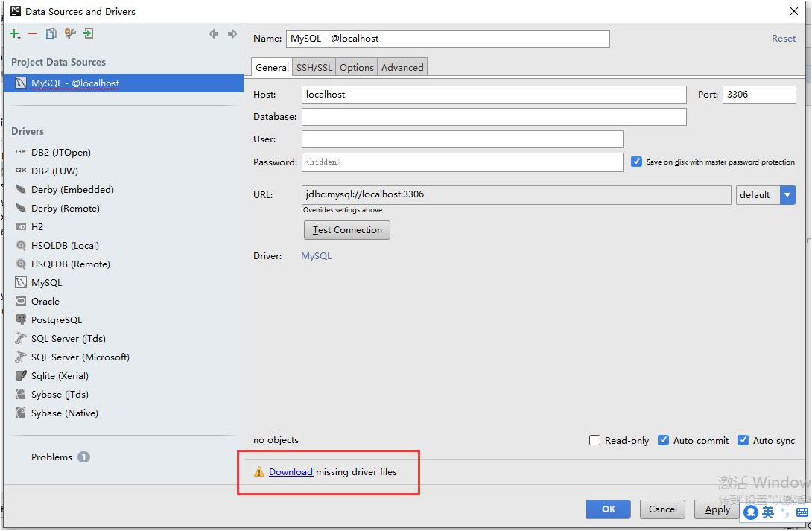Screen dimensions: 812x531
Task: Select MySQL - @localhost project data source
Action: (x=123, y=83)
